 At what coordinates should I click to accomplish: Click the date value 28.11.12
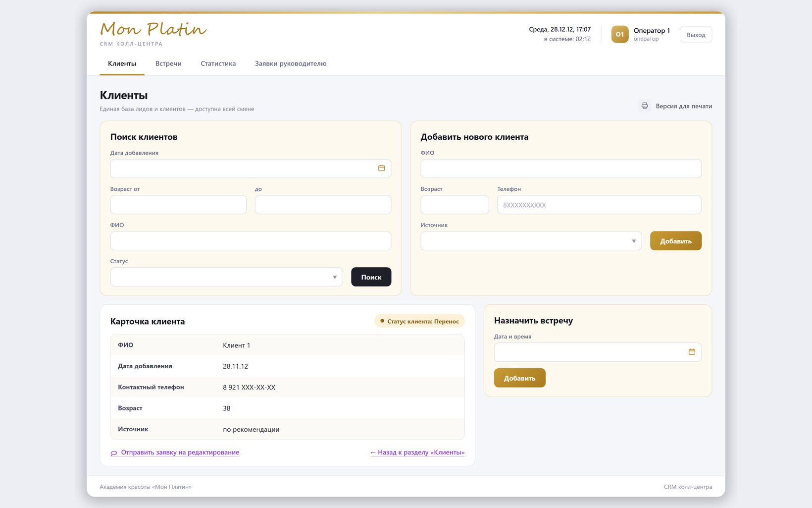[235, 366]
